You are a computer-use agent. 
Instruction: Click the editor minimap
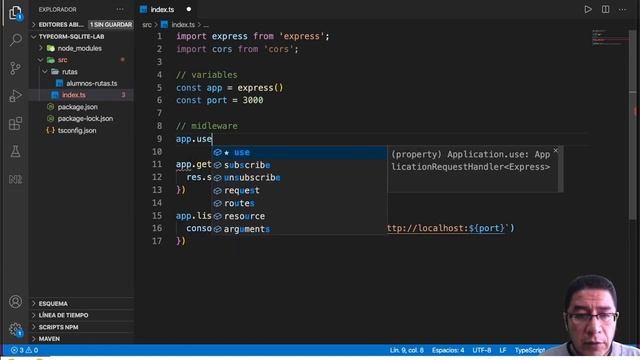(x=610, y=38)
